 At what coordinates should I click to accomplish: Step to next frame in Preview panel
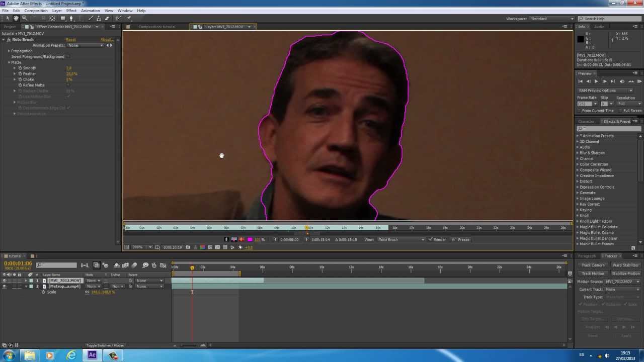point(604,81)
